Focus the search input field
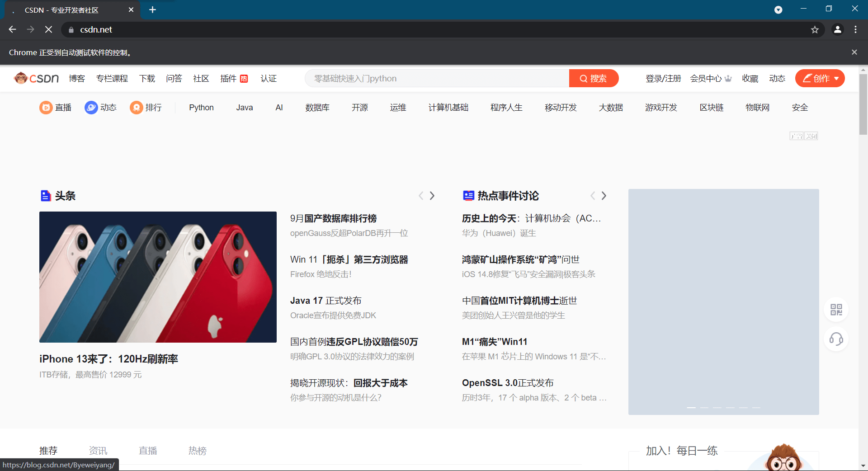The image size is (868, 471). [x=437, y=79]
